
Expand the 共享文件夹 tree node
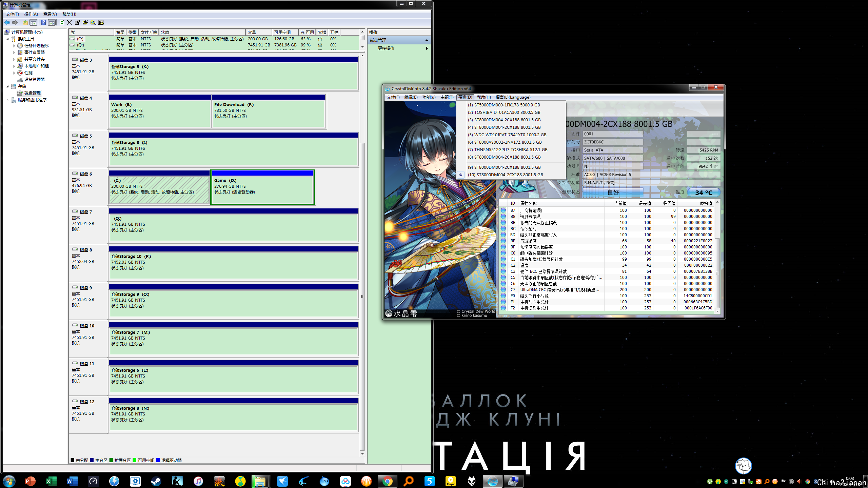(14, 59)
